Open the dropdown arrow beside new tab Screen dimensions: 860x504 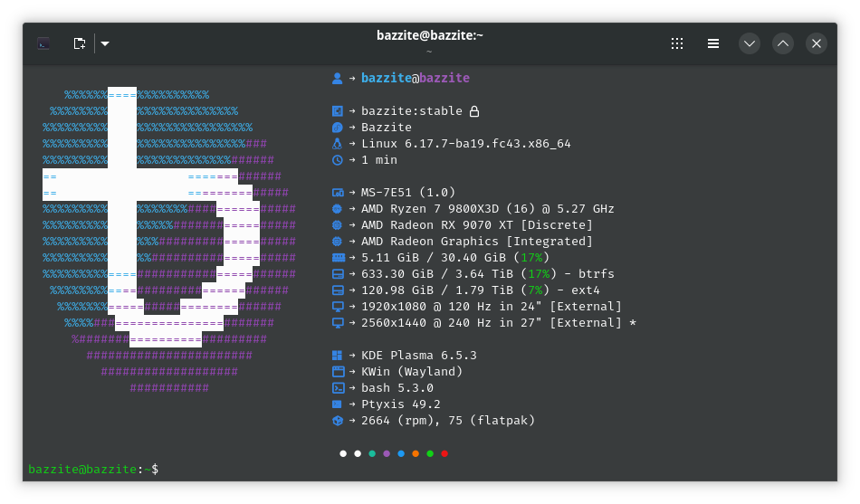coord(105,43)
